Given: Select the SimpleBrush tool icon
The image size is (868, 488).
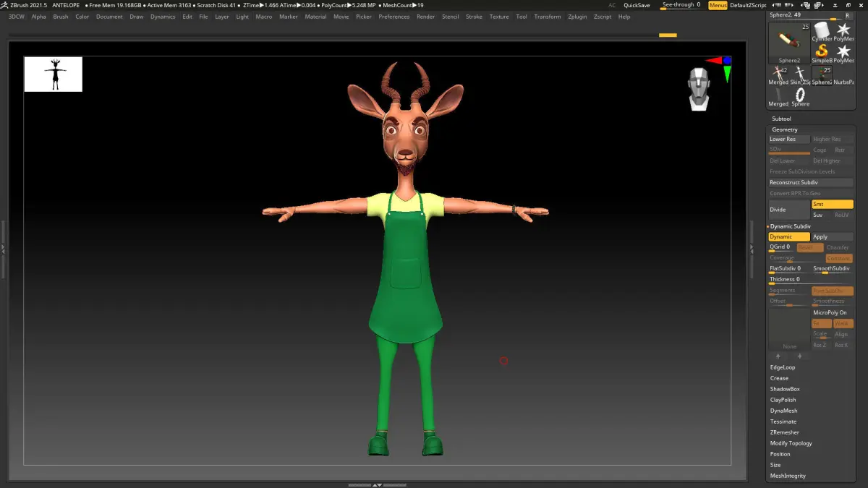Looking at the screenshot, I should 821,53.
